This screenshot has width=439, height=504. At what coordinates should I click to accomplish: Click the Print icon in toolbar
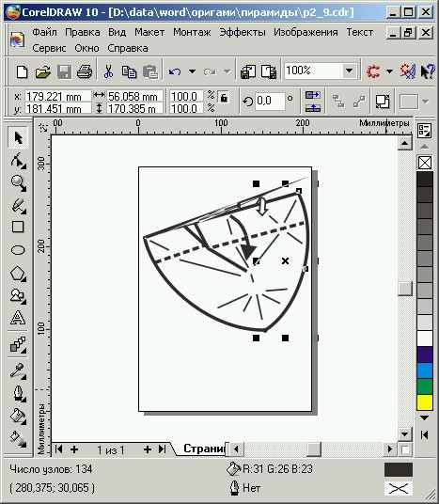point(85,71)
